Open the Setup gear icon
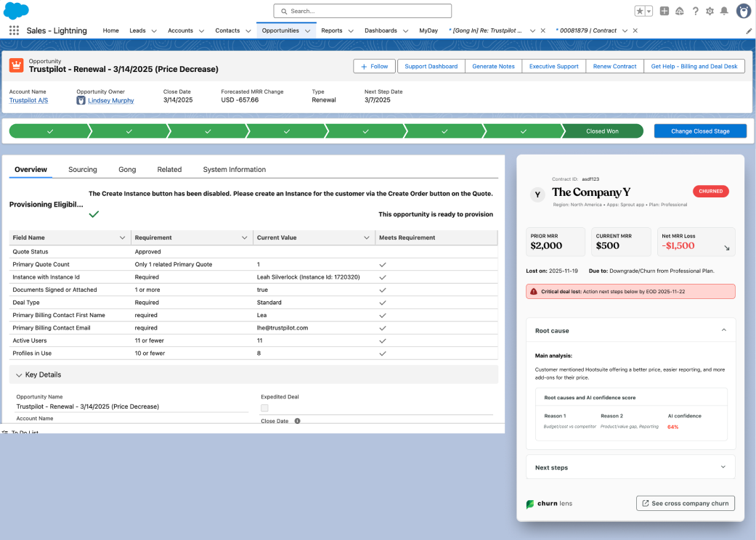The image size is (756, 540). [x=710, y=11]
